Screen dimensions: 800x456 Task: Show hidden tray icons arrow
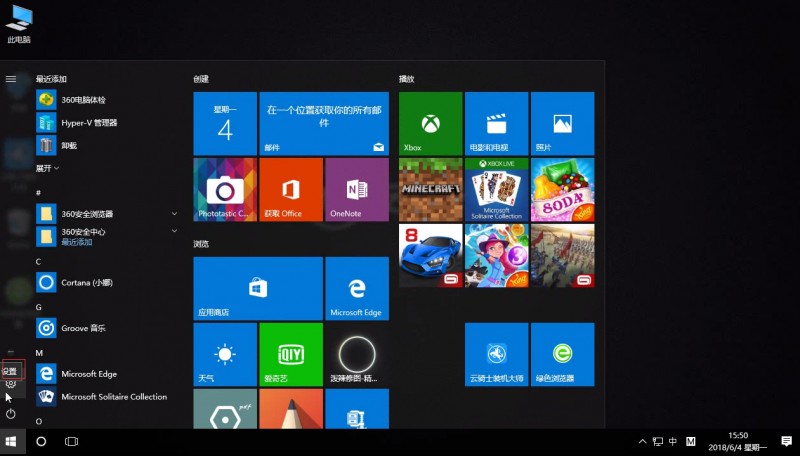[642, 441]
